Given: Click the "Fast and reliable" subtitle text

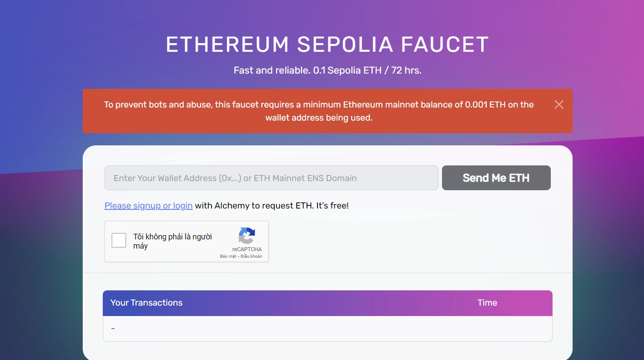Looking at the screenshot, I should [327, 70].
